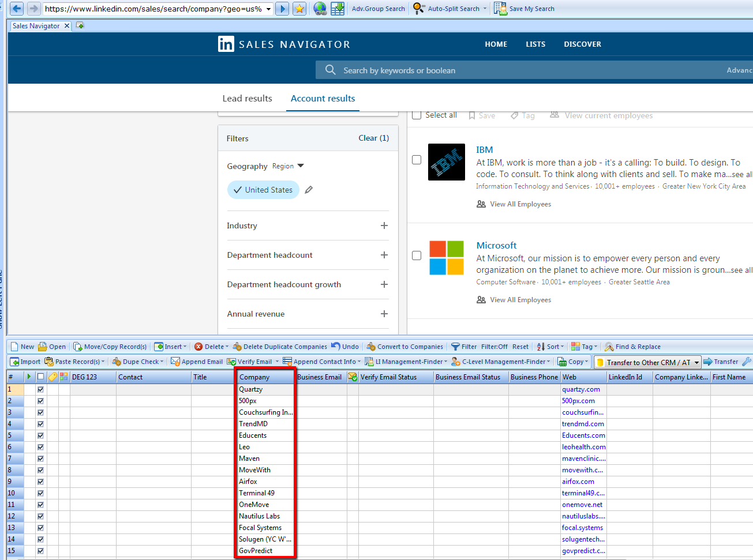Open the IBM company link
This screenshot has height=560, width=753.
pyautogui.click(x=485, y=149)
